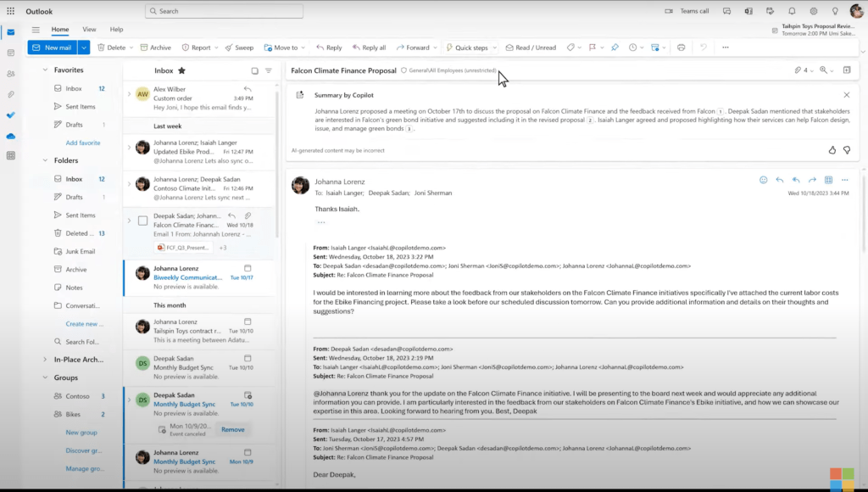Open the People app in the sidebar
The image size is (868, 492).
10,75
